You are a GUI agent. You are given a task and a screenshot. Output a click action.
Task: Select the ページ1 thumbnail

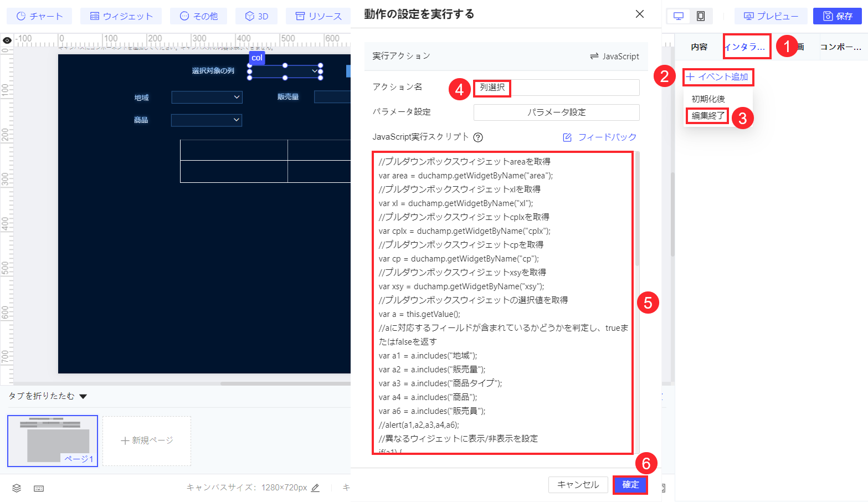coord(53,441)
